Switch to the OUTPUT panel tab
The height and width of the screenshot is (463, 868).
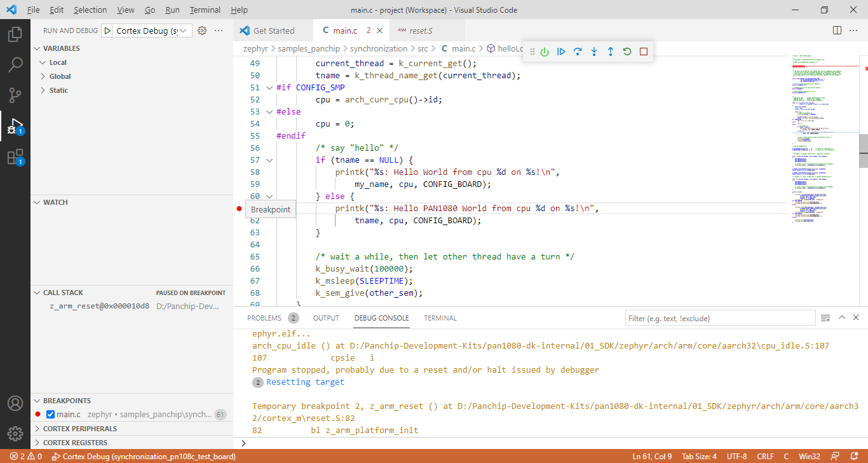point(326,318)
